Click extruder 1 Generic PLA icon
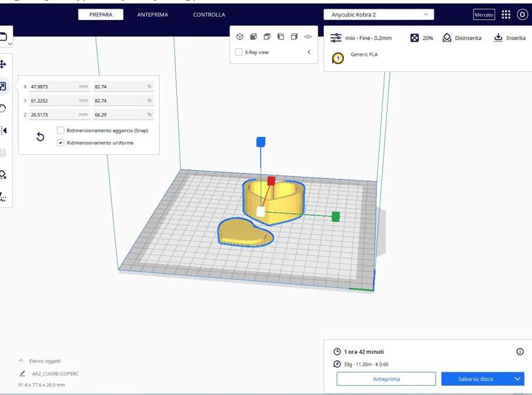 click(338, 59)
